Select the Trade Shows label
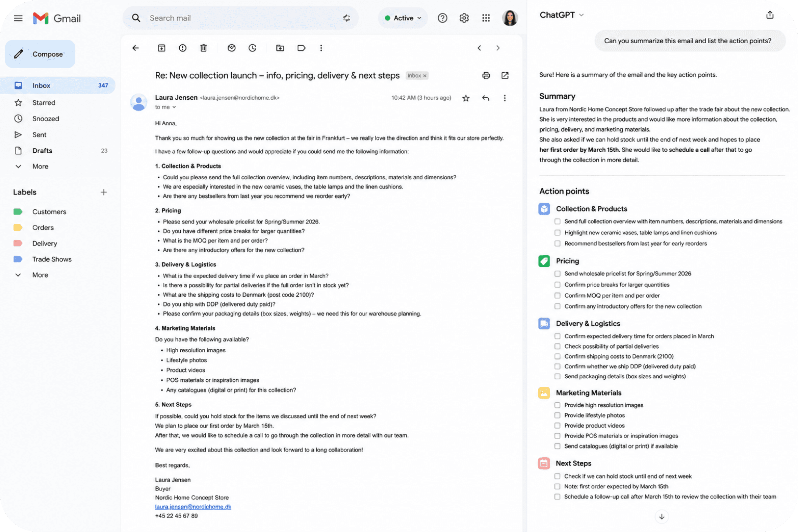This screenshot has height=532, width=798. 52,259
